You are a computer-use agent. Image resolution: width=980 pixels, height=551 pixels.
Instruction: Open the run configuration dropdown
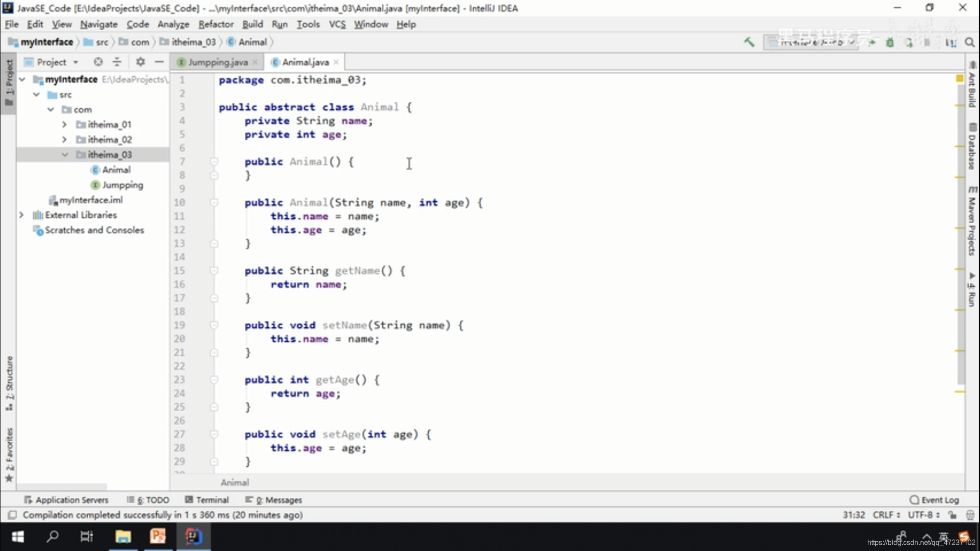coord(811,43)
